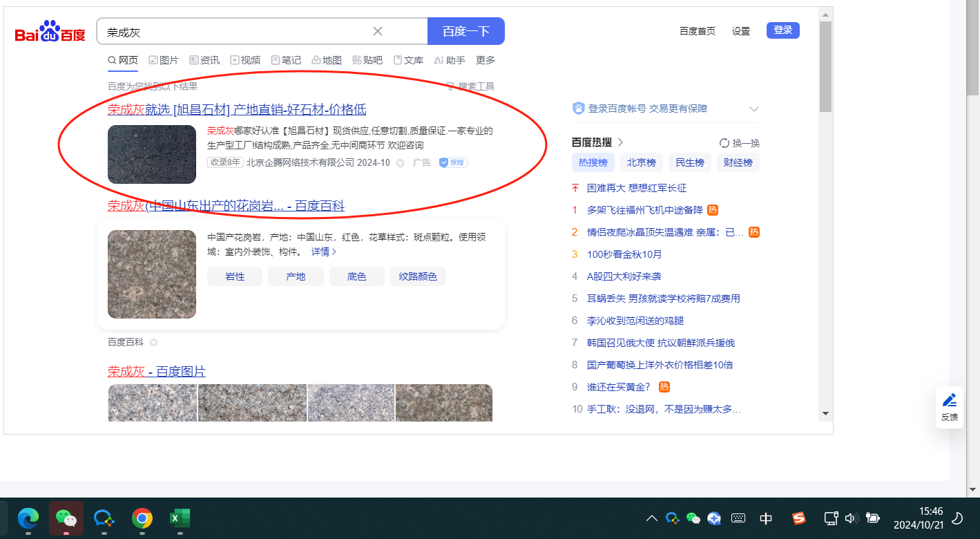Open the 更多 search categories menu
This screenshot has height=539, width=980.
486,60
